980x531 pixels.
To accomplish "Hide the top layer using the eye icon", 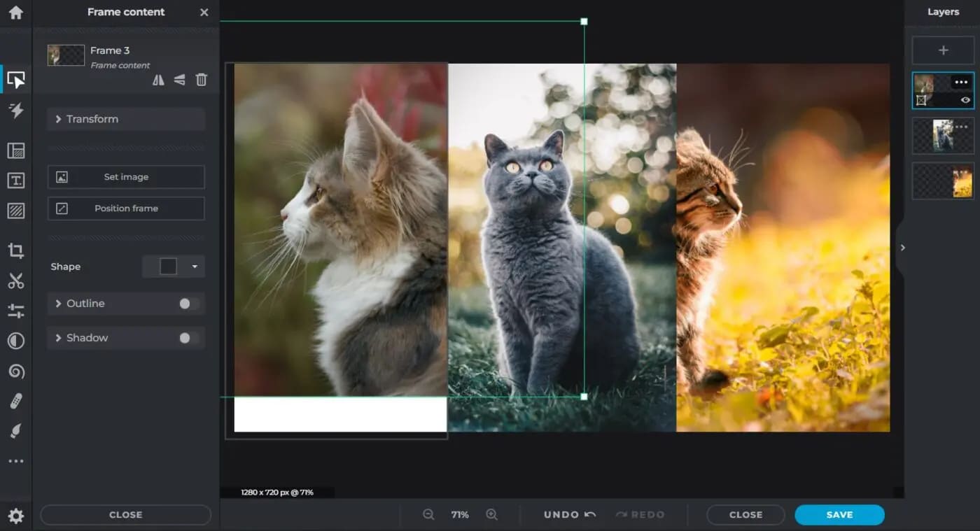I will 965,100.
